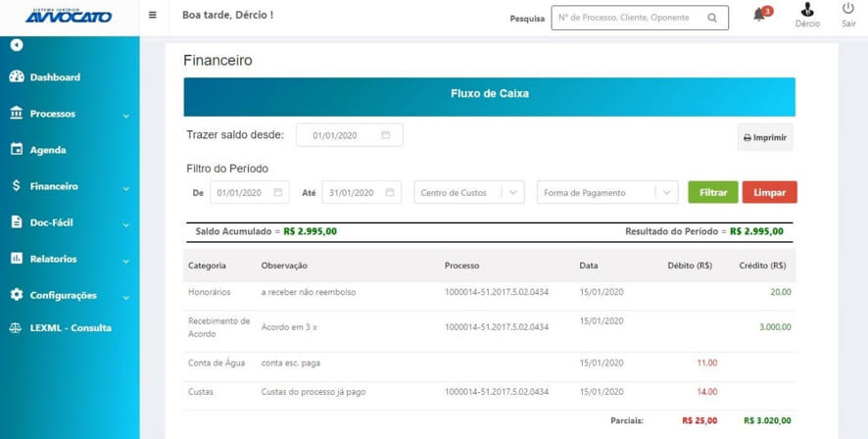Click the Trazer saldo desde date field
This screenshot has height=439, width=868.
pyautogui.click(x=350, y=135)
